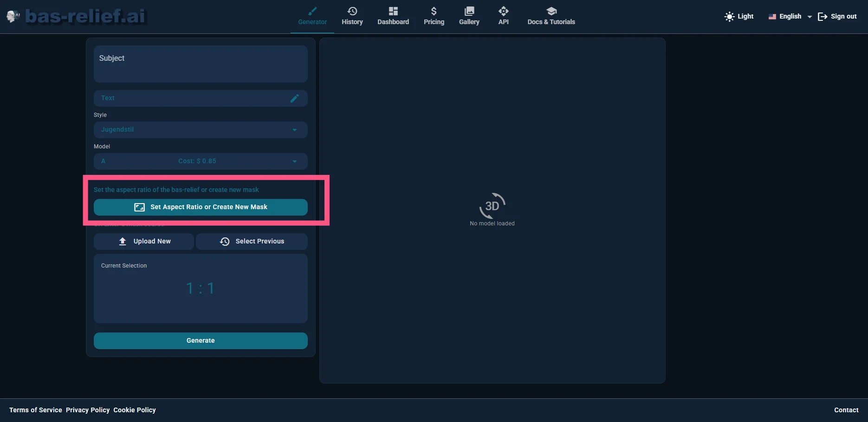Open the Gallery images icon

(x=469, y=11)
